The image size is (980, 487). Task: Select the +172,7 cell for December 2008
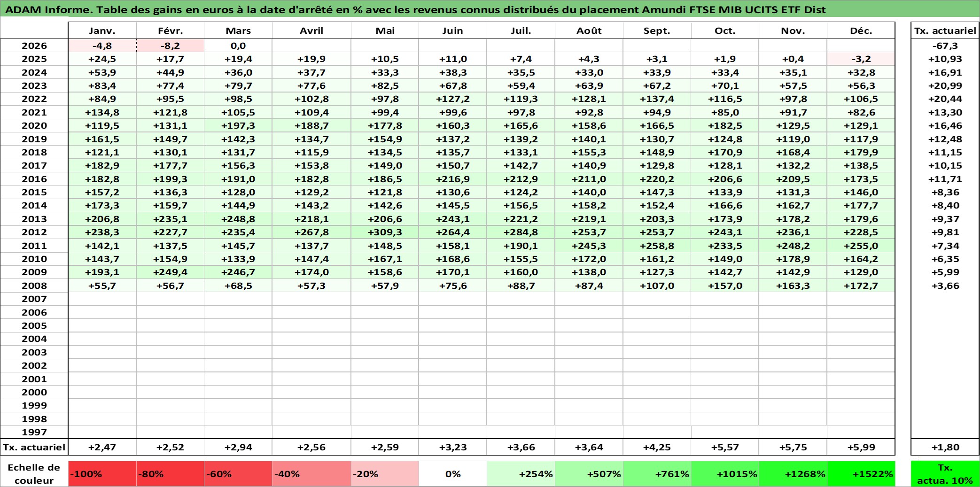click(x=861, y=286)
